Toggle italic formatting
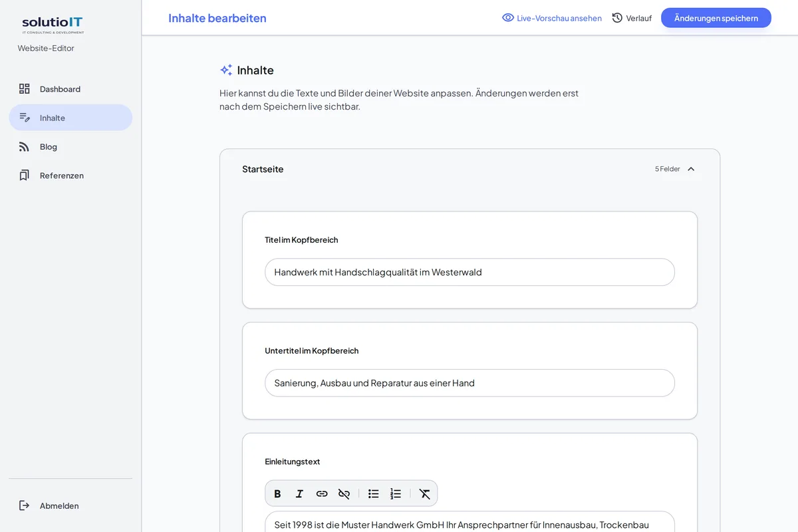The image size is (798, 532). pyautogui.click(x=300, y=493)
